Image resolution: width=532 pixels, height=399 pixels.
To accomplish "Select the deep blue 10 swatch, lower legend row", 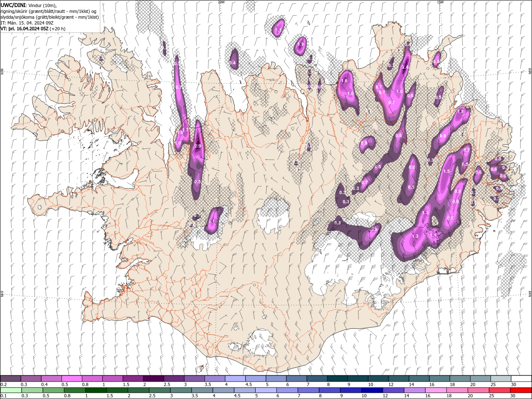I will [x=372, y=390].
